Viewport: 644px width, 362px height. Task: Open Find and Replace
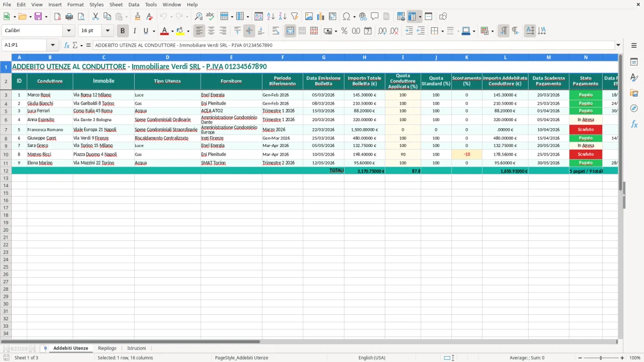click(x=199, y=17)
